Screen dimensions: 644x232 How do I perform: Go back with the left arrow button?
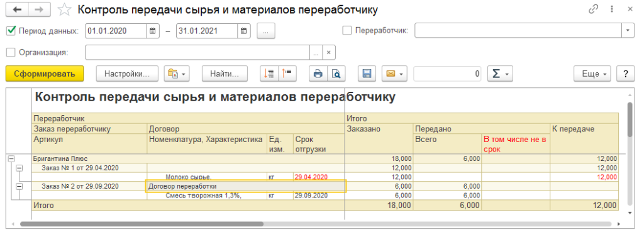pyautogui.click(x=17, y=9)
